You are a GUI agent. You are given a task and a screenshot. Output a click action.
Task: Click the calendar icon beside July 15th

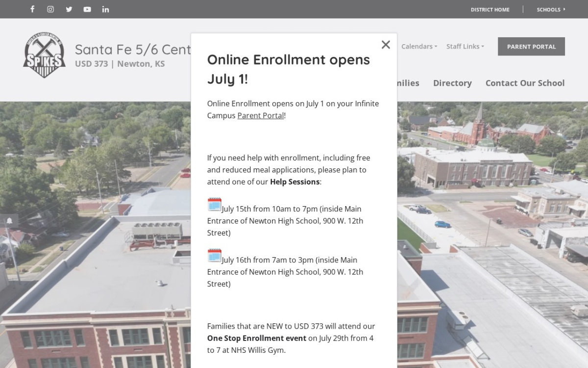tap(214, 205)
